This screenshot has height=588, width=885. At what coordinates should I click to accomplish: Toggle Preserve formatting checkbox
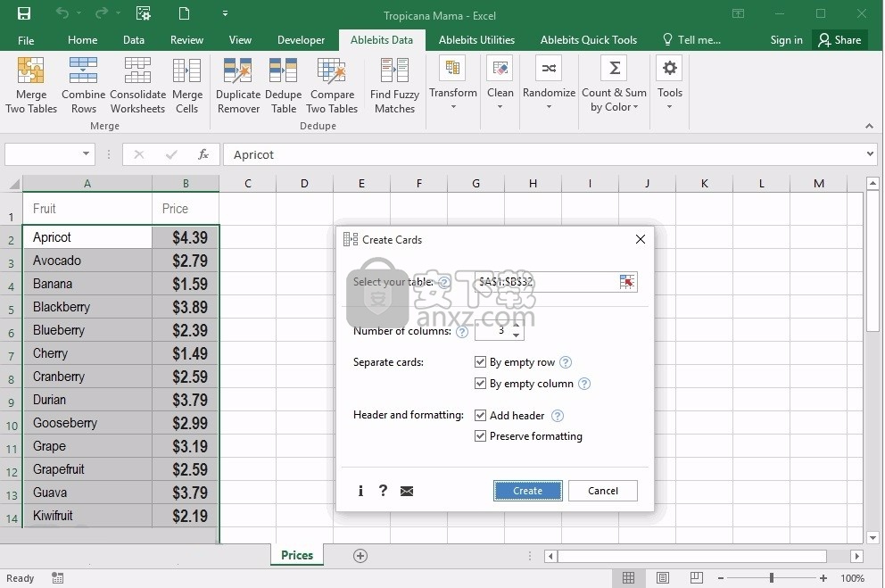pyautogui.click(x=480, y=435)
